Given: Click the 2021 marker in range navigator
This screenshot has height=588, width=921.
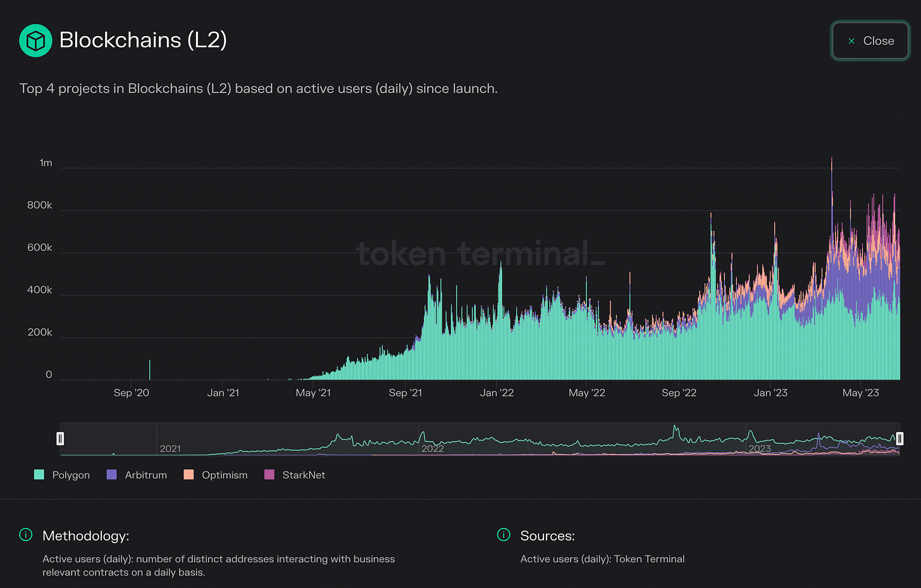Looking at the screenshot, I should (170, 448).
